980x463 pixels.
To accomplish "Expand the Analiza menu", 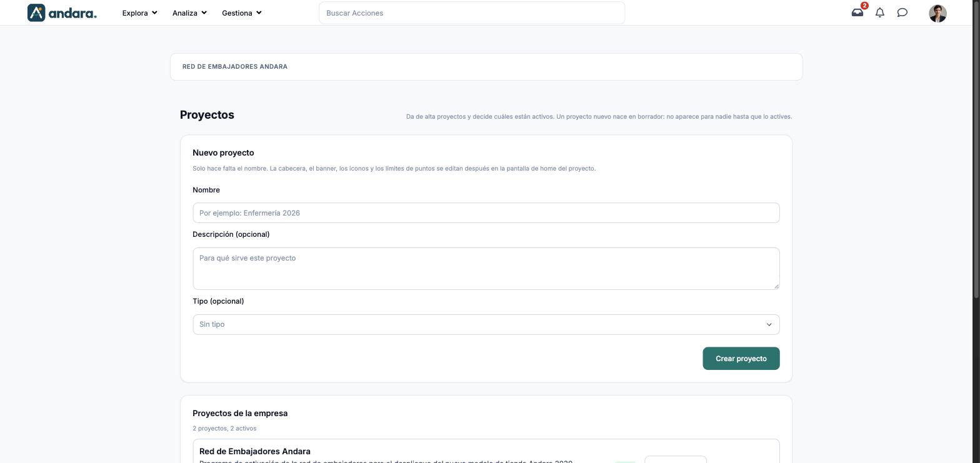I will (189, 12).
